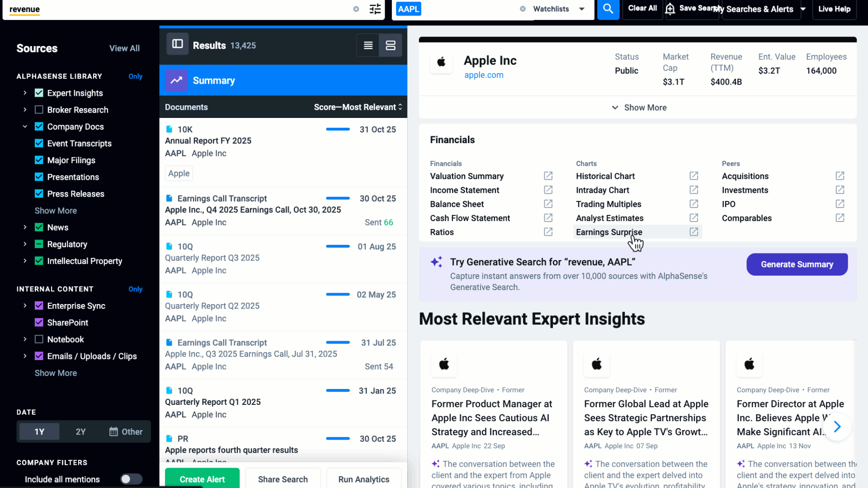Click the relevance score bar on the 10K document
Viewport: 868px width, 488px height.
pyautogui.click(x=338, y=129)
